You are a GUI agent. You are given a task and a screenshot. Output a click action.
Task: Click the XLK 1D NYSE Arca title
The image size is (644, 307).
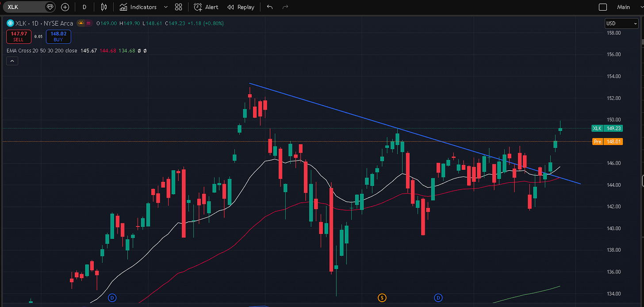click(44, 23)
